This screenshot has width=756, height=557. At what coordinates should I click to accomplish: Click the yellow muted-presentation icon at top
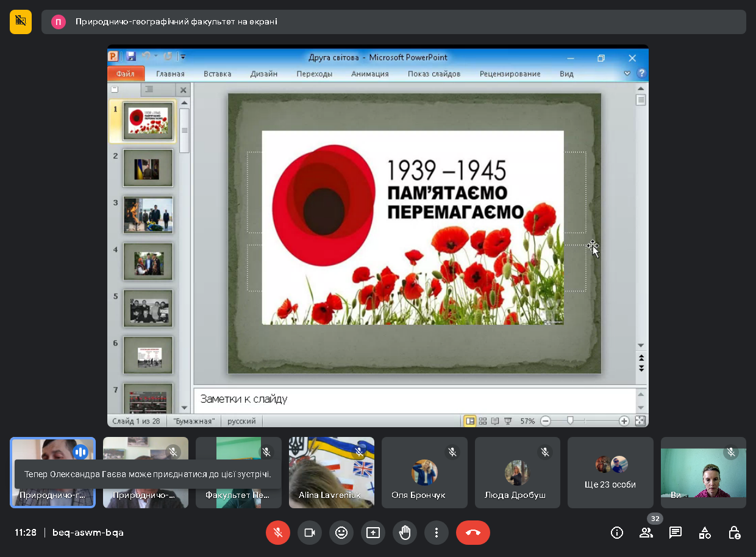pyautogui.click(x=21, y=21)
